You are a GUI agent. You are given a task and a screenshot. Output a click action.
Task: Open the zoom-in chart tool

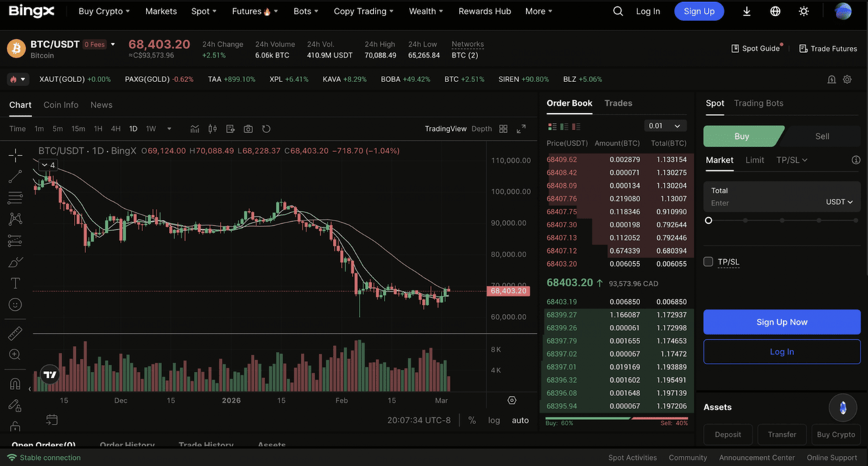tap(15, 354)
